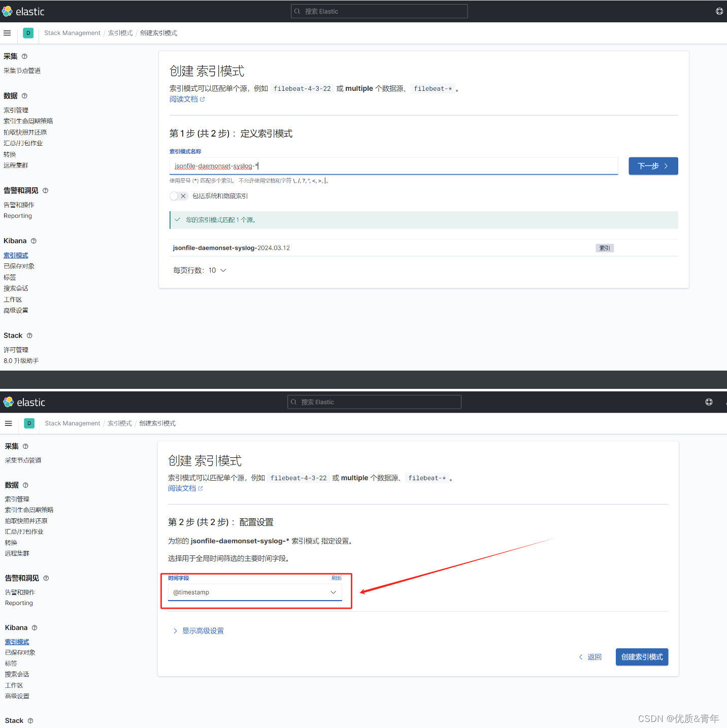Screen dimensions: 727x728
Task: Open the 每页行数 10 rows-per-page dropdown
Action: pos(200,271)
